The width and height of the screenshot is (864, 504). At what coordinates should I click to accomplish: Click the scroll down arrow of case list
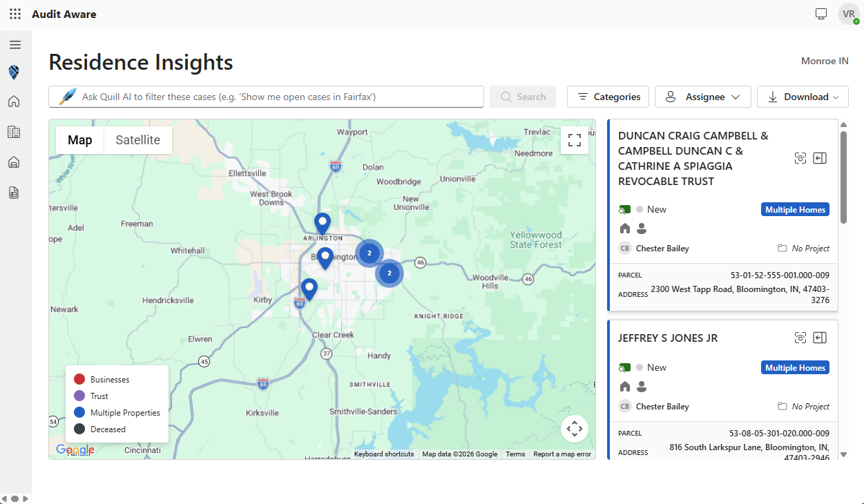tap(843, 454)
